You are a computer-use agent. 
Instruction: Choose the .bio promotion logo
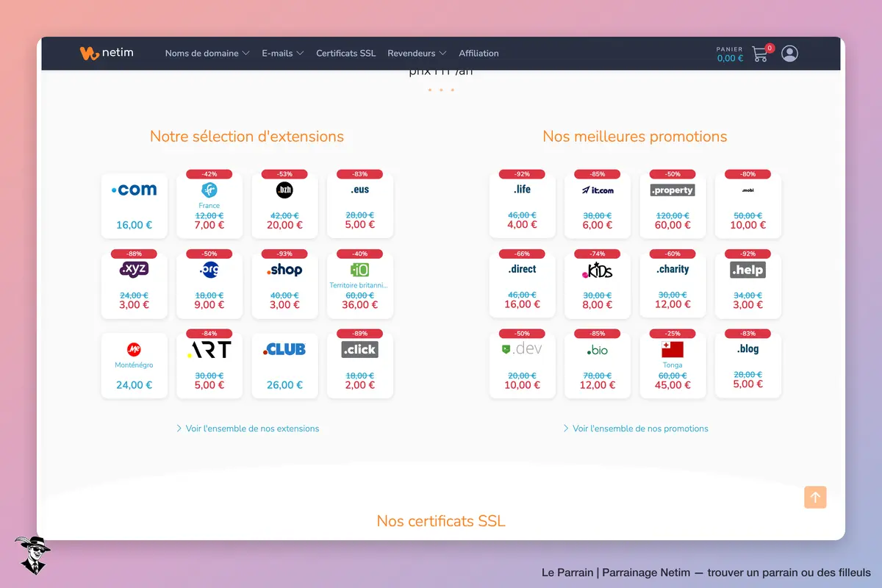point(598,350)
